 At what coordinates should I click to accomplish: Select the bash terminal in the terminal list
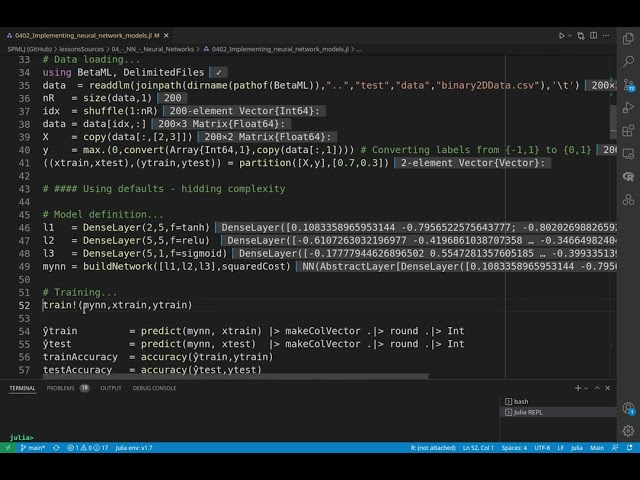click(x=558, y=402)
